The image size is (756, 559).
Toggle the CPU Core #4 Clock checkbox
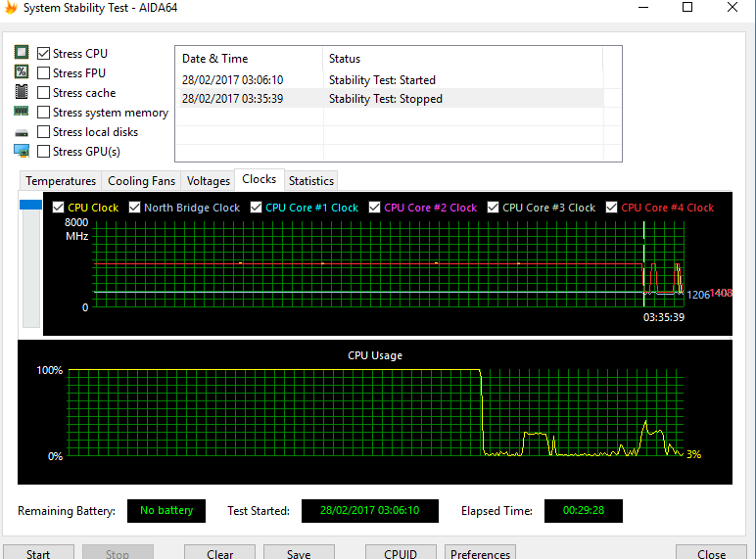tap(611, 208)
